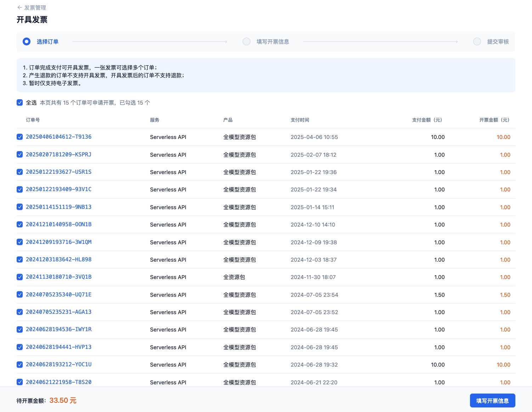
Task: Uncheck order 20241209193716-3W1QM checkbox
Action: tap(20, 242)
